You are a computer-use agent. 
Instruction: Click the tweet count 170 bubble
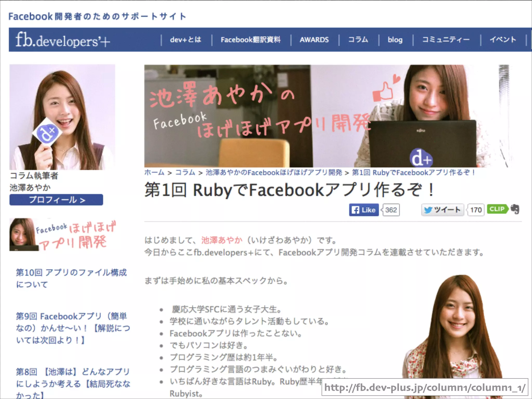[x=476, y=210]
